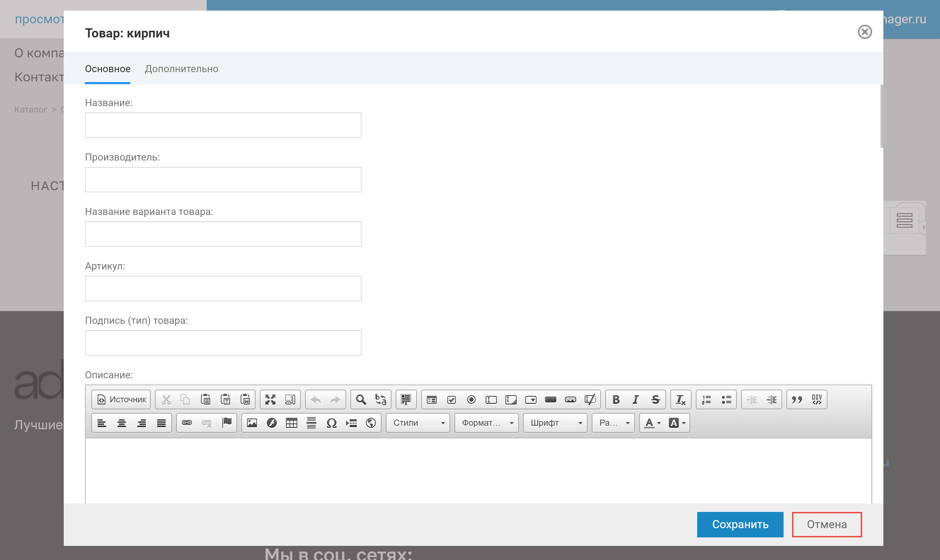Image resolution: width=940 pixels, height=560 pixels.
Task: Click the Отмена cancel button
Action: pyautogui.click(x=827, y=524)
